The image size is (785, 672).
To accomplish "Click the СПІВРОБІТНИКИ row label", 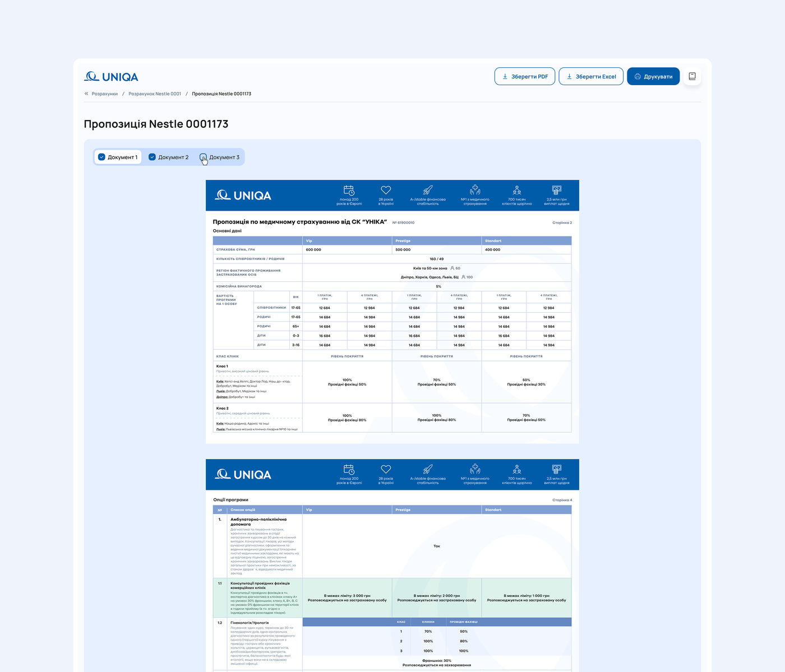I will pos(271,308).
